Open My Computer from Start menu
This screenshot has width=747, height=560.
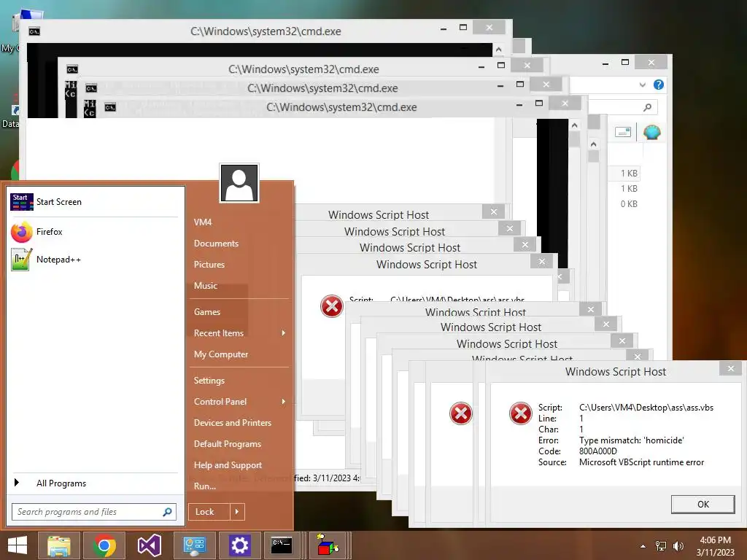coord(220,354)
